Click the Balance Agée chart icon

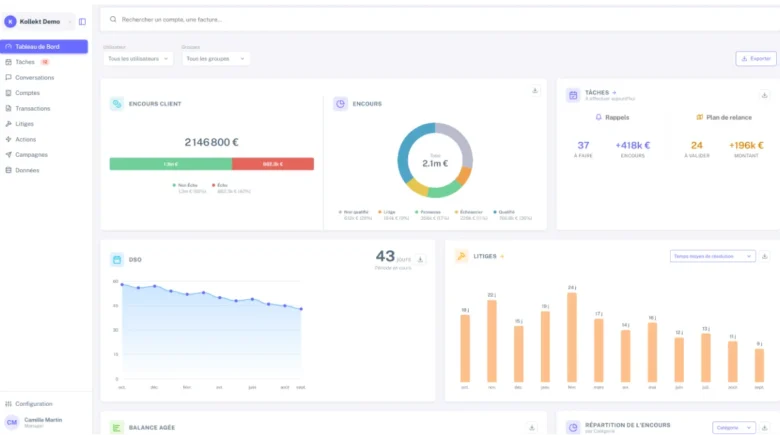[116, 428]
